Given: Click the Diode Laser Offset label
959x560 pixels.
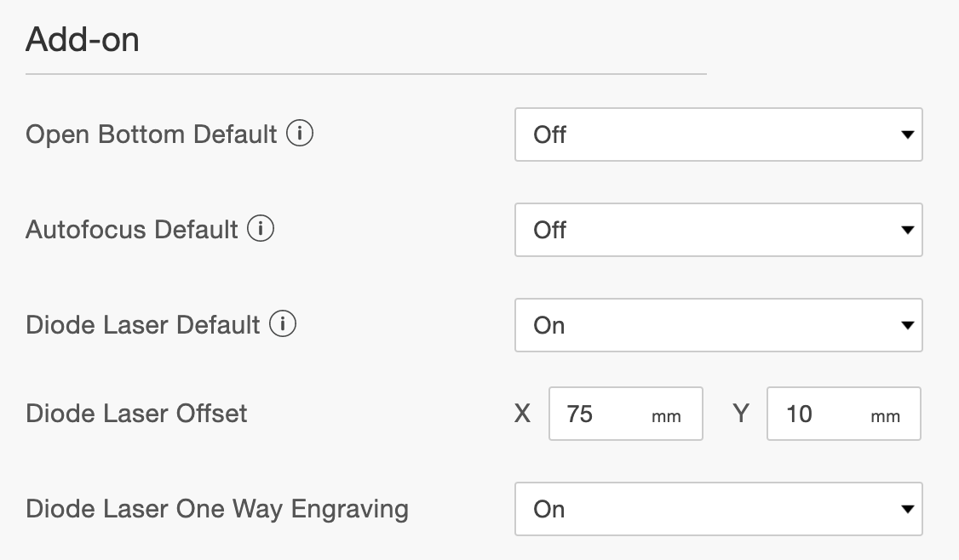Looking at the screenshot, I should (136, 414).
